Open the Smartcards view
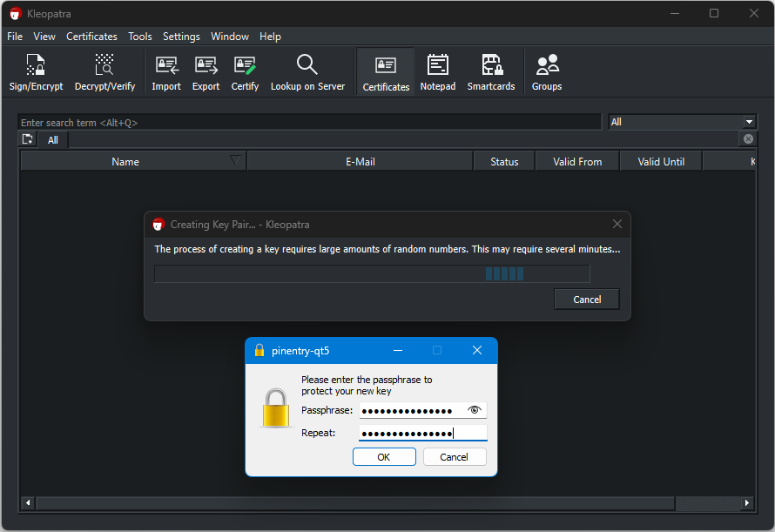 coord(491,72)
